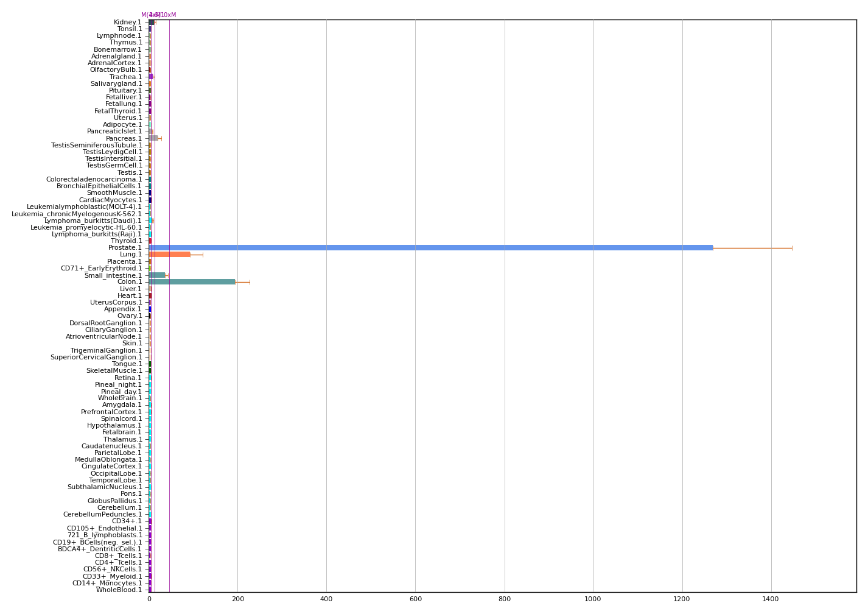The image size is (868, 614).
Task: Click the teal Colon.1 bar
Action: (192, 282)
